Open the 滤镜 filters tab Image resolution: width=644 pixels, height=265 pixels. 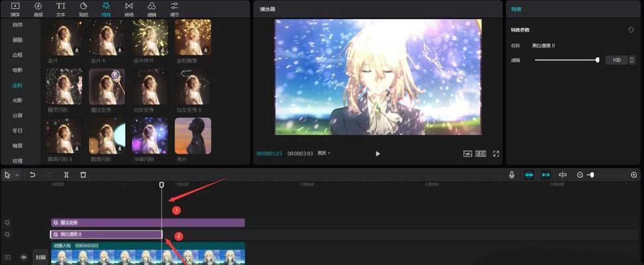coord(152,9)
